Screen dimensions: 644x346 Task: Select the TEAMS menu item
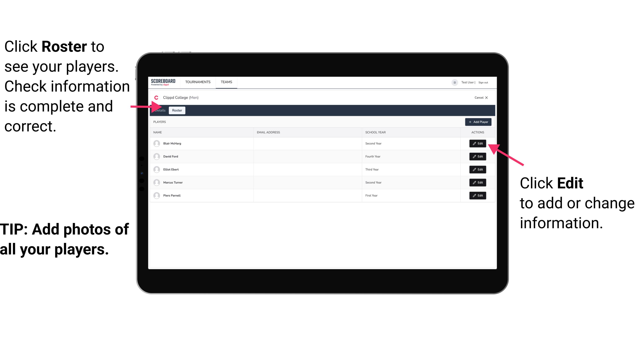tap(226, 82)
